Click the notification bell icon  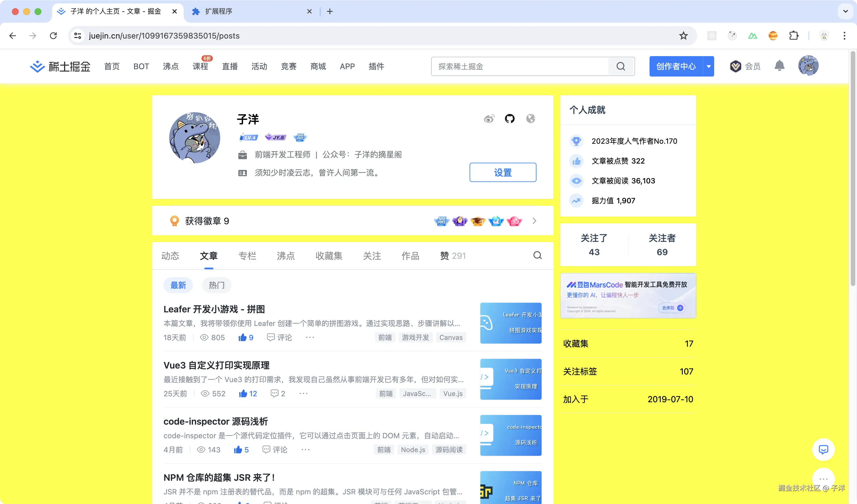point(779,66)
